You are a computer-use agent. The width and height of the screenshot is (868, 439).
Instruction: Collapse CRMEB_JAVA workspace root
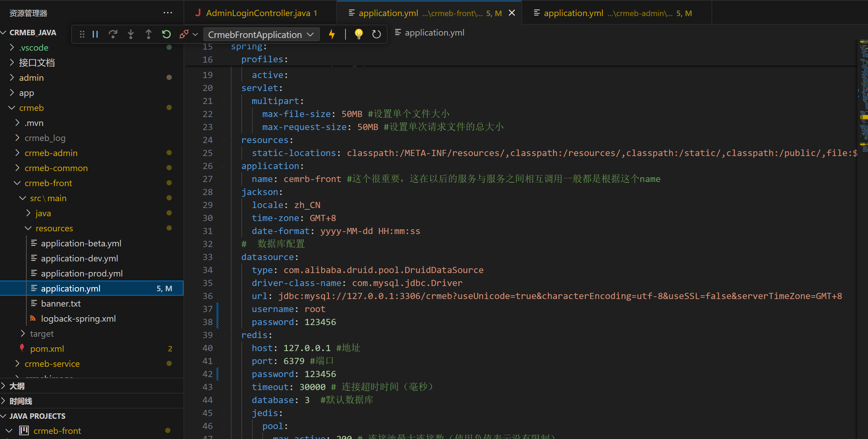(x=4, y=33)
